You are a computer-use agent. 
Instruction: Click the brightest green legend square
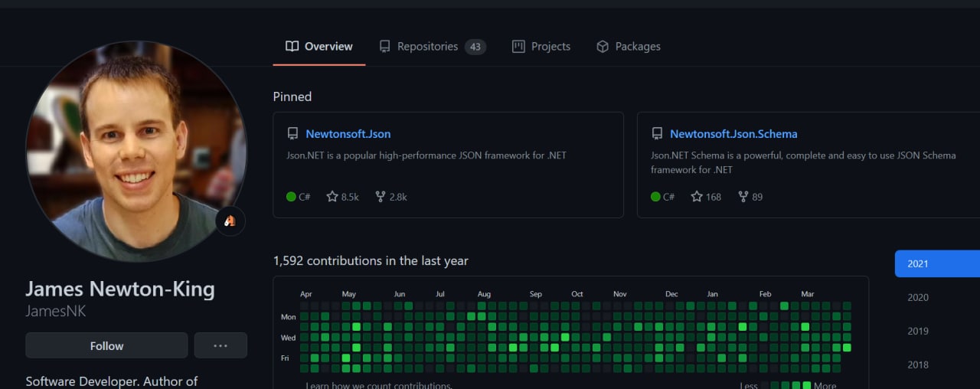(806, 385)
